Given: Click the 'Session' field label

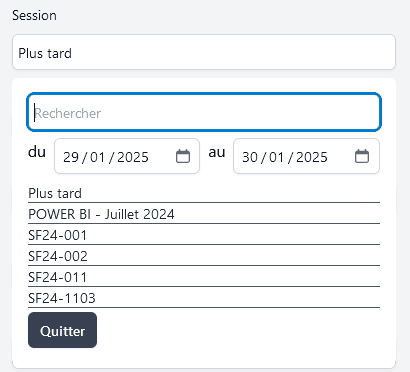Looking at the screenshot, I should pyautogui.click(x=34, y=16).
